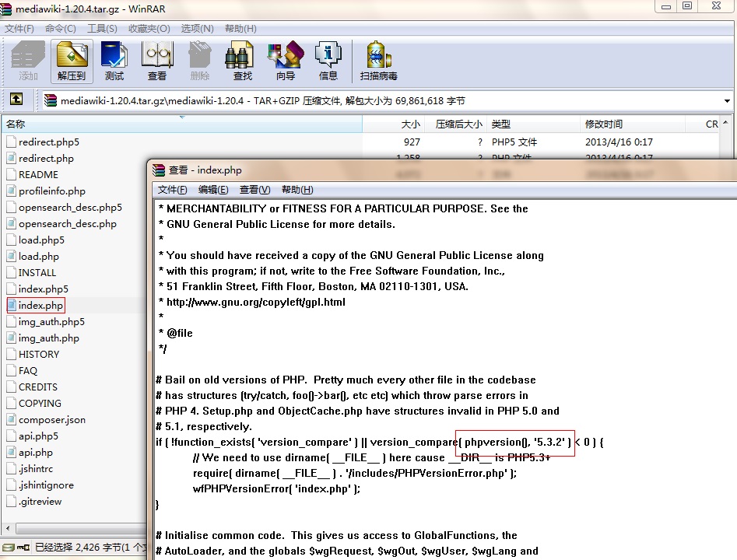Screen dimensions: 737x560
Task: Open WinRAR Options (选项) menu
Action: coord(198,29)
